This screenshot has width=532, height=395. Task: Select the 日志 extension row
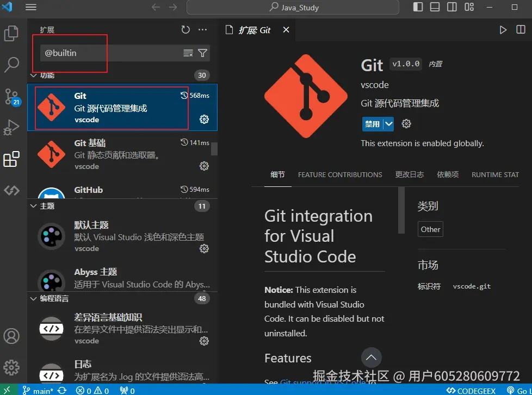122,369
